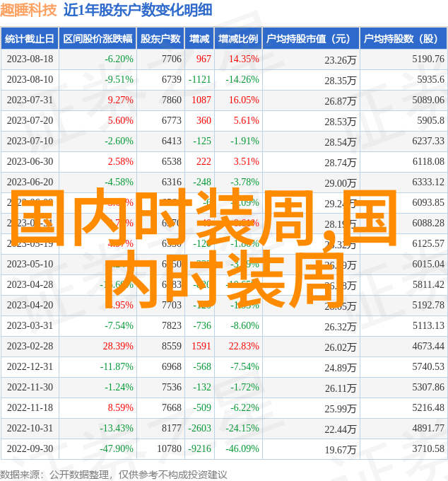
Task: Select the price change value 28.39%
Action: (x=118, y=347)
